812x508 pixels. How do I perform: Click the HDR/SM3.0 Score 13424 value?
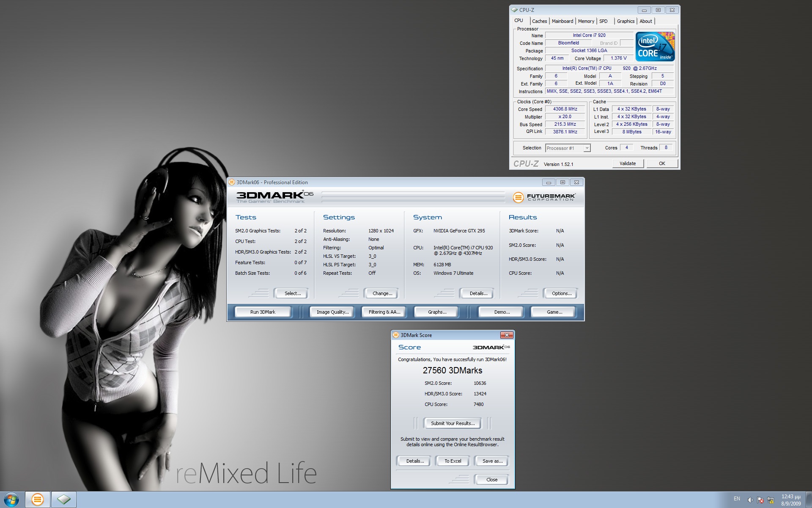[480, 394]
